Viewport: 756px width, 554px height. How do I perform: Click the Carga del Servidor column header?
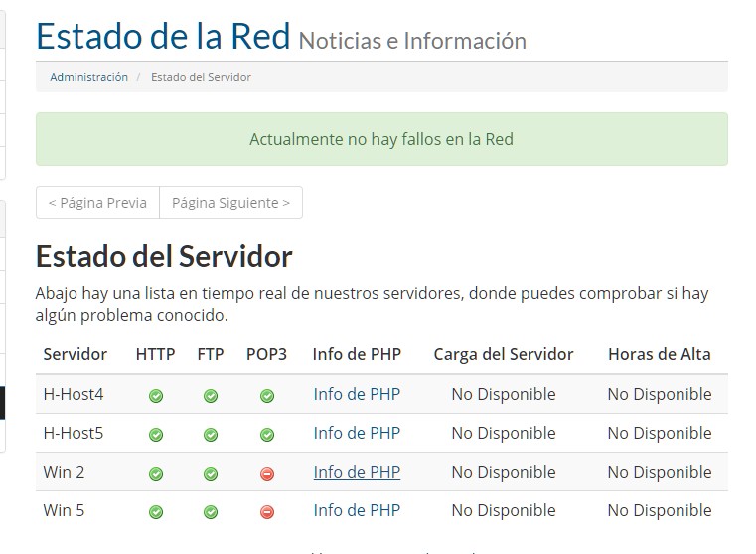(503, 354)
